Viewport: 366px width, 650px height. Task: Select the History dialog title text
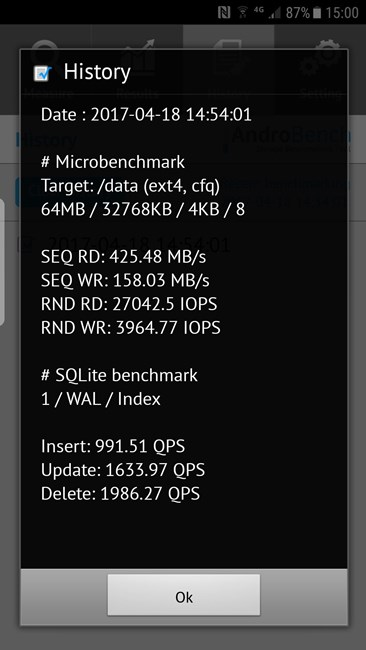[x=97, y=73]
